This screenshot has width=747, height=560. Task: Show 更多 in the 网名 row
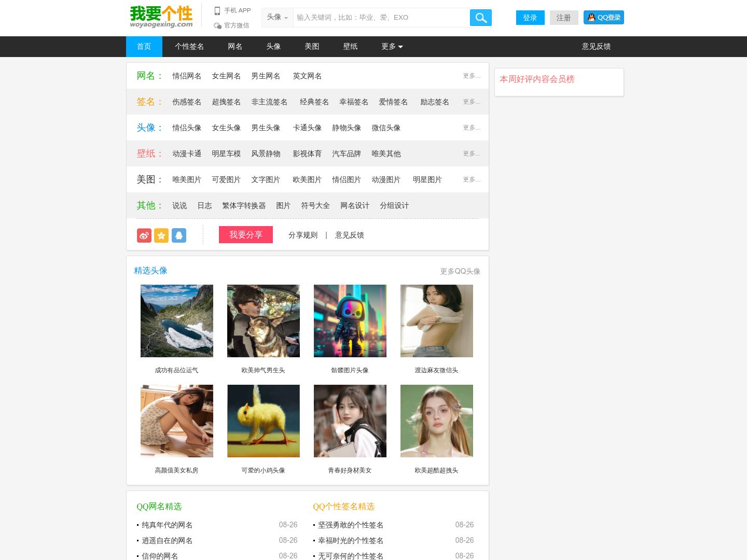pyautogui.click(x=472, y=76)
